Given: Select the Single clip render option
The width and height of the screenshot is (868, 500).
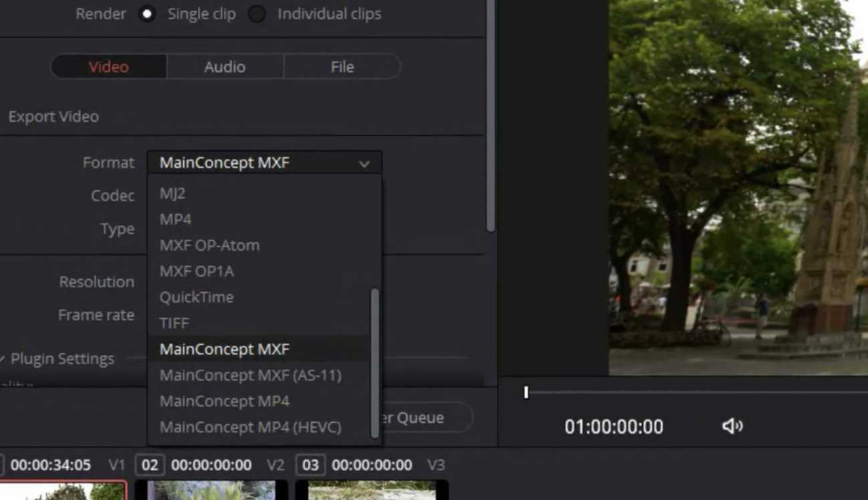Looking at the screenshot, I should click(x=147, y=14).
